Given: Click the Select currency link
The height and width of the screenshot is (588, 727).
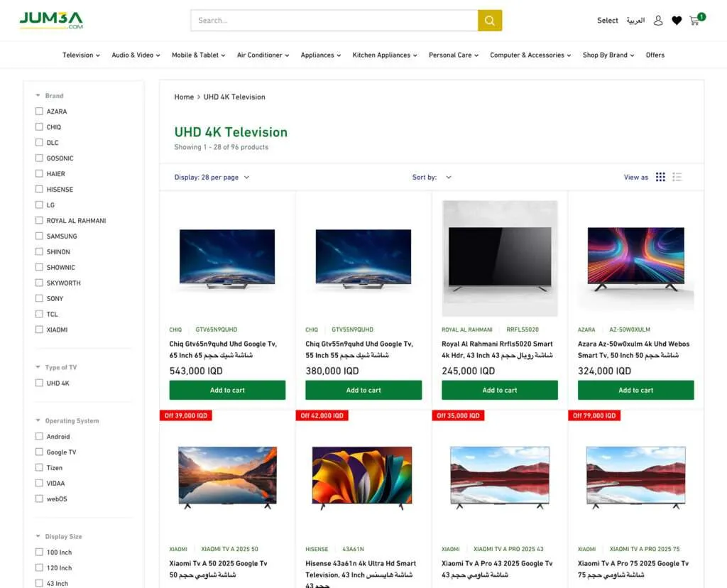Looking at the screenshot, I should (x=608, y=21).
